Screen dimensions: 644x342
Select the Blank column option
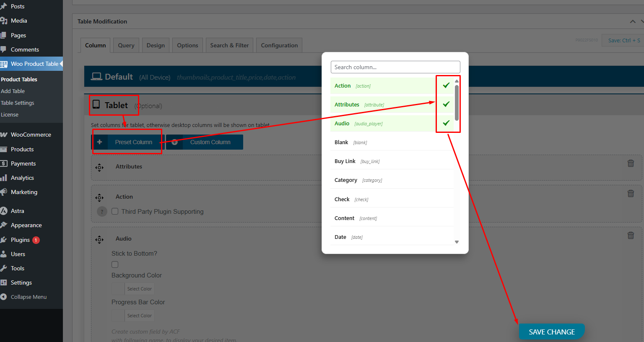(x=392, y=142)
